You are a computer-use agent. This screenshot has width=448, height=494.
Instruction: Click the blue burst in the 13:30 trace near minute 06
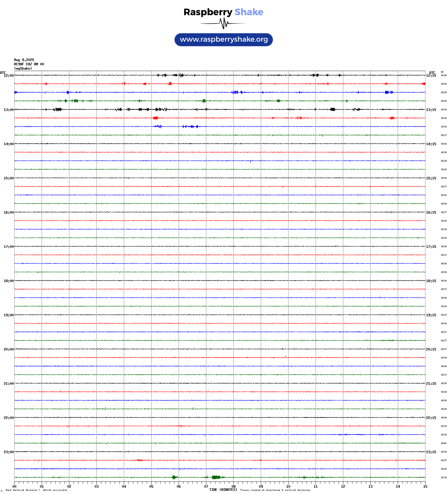(x=190, y=126)
